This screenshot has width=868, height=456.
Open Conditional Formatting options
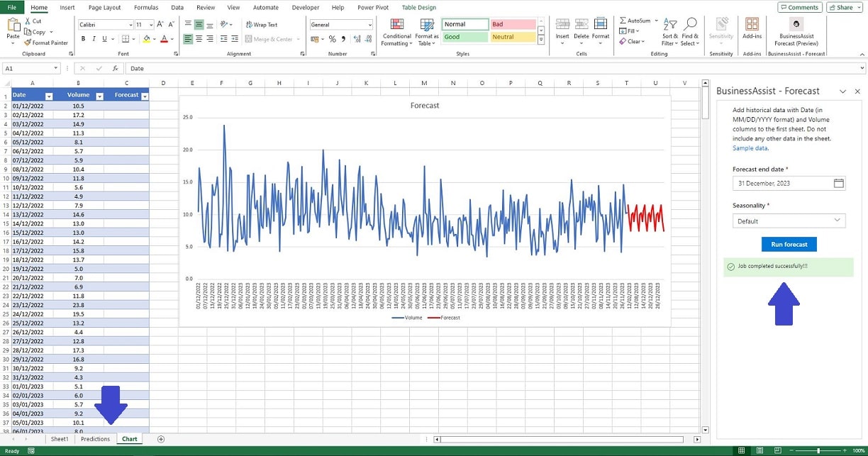396,33
